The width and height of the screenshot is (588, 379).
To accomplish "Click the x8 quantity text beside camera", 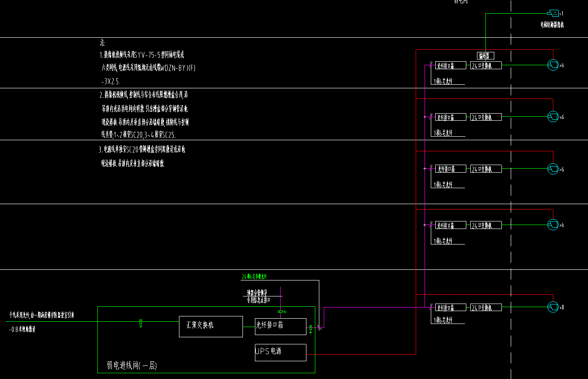I will coord(562,308).
